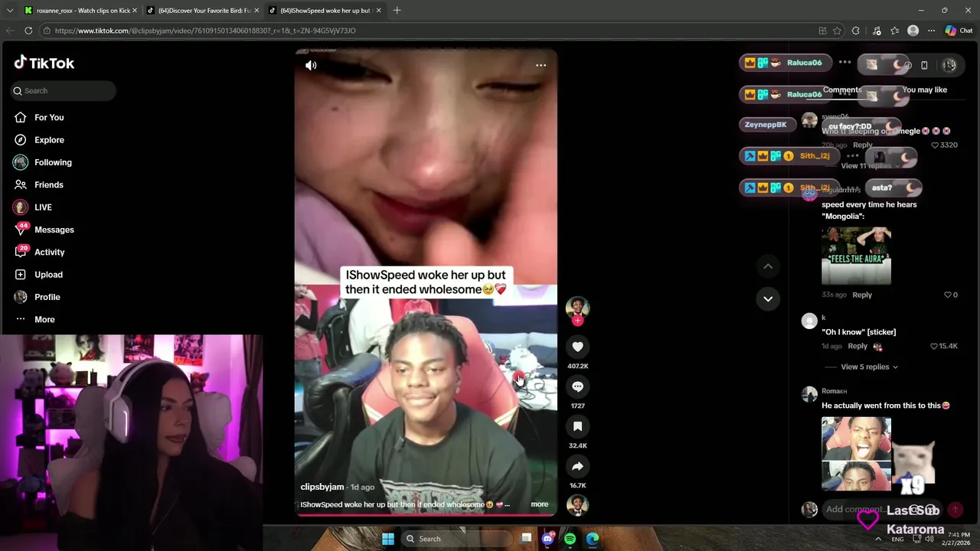This screenshot has width=980, height=551.
Task: Expand the caption with 'more'
Action: click(x=539, y=504)
